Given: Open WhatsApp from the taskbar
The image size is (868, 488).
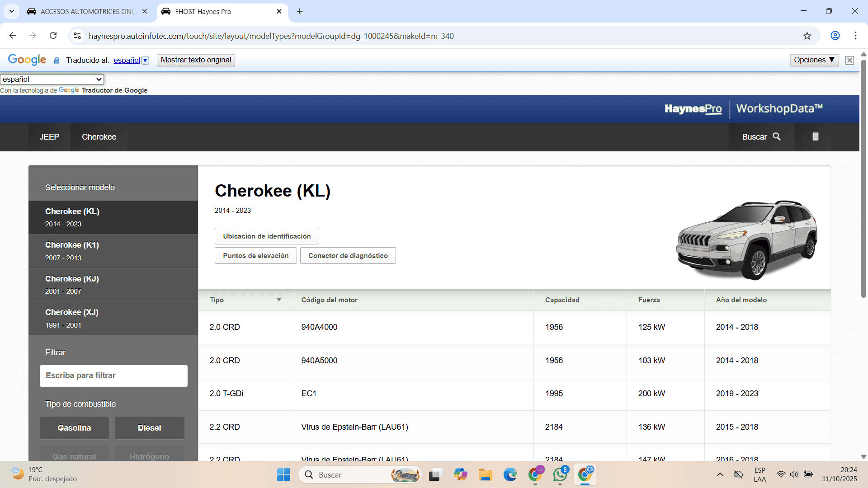Looking at the screenshot, I should (x=560, y=474).
